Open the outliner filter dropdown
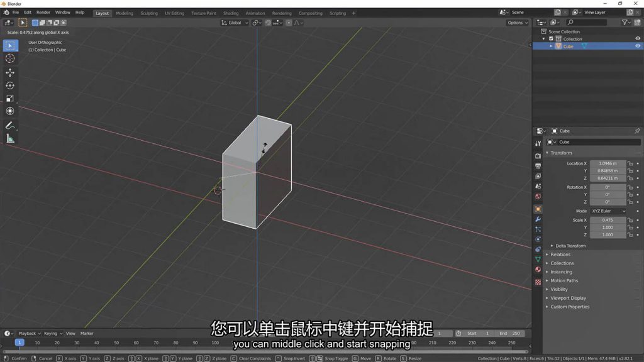Viewport: 644px width, 362px height. click(625, 23)
